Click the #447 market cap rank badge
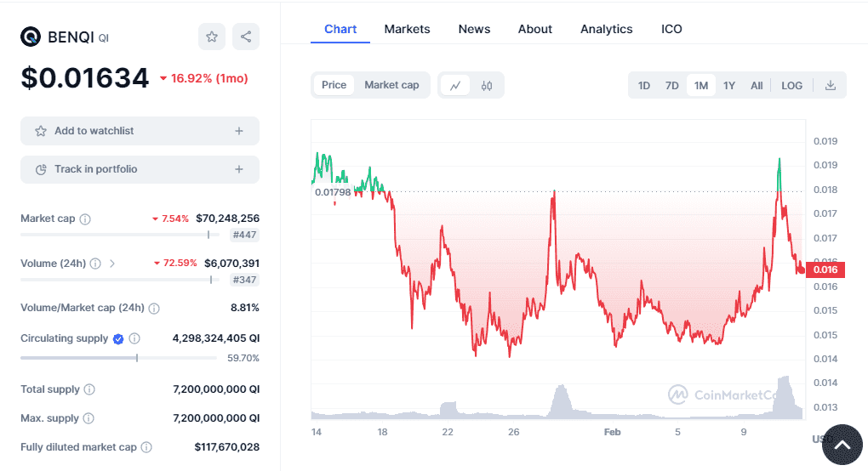Image resolution: width=868 pixels, height=471 pixels. [245, 235]
